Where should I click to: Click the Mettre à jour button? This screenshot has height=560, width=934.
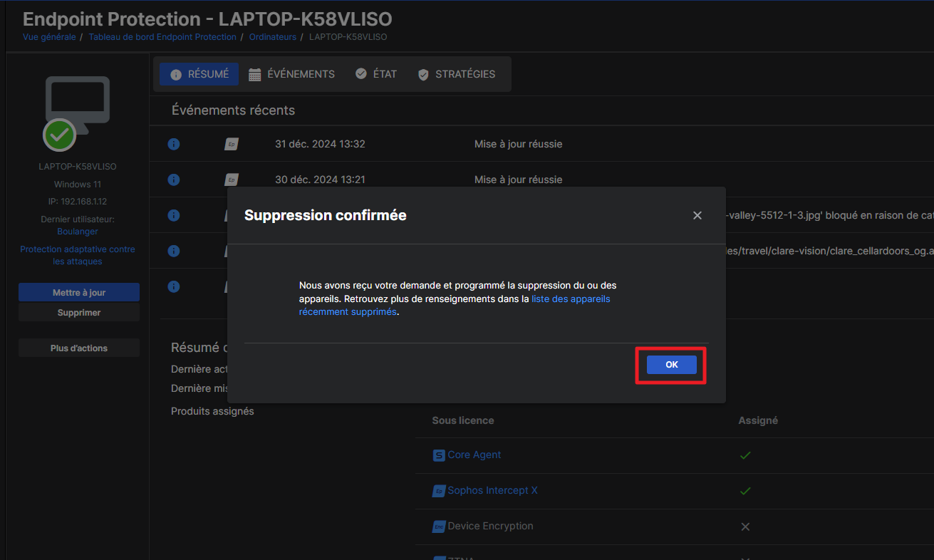(79, 293)
